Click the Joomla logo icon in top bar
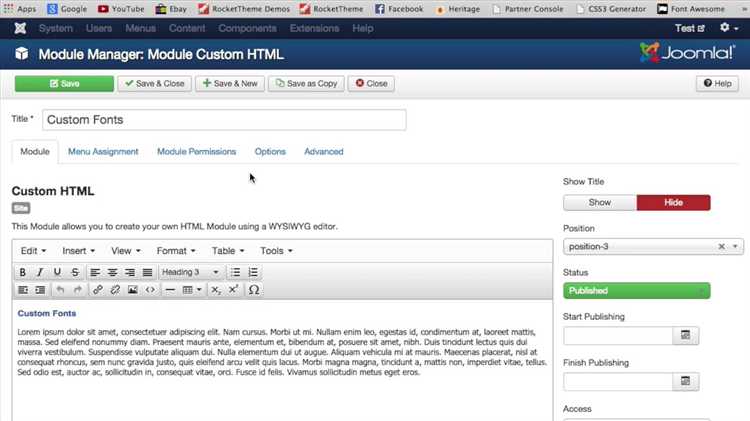 tap(20, 28)
